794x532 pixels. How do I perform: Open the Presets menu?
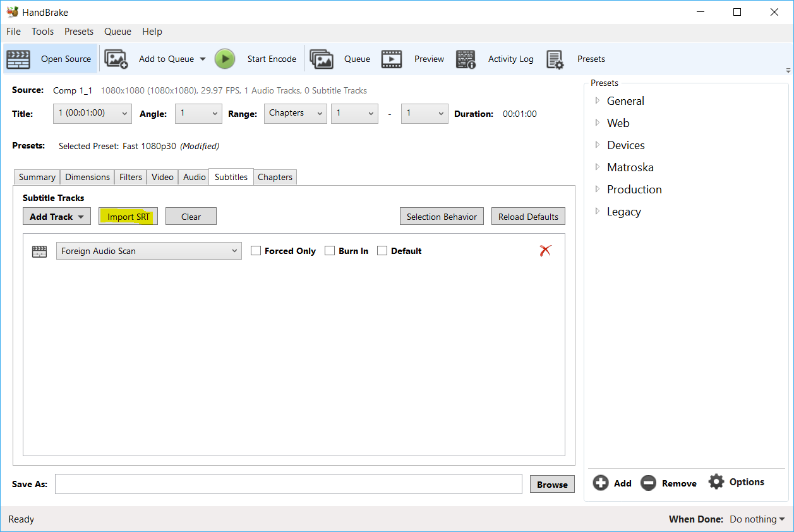point(79,32)
